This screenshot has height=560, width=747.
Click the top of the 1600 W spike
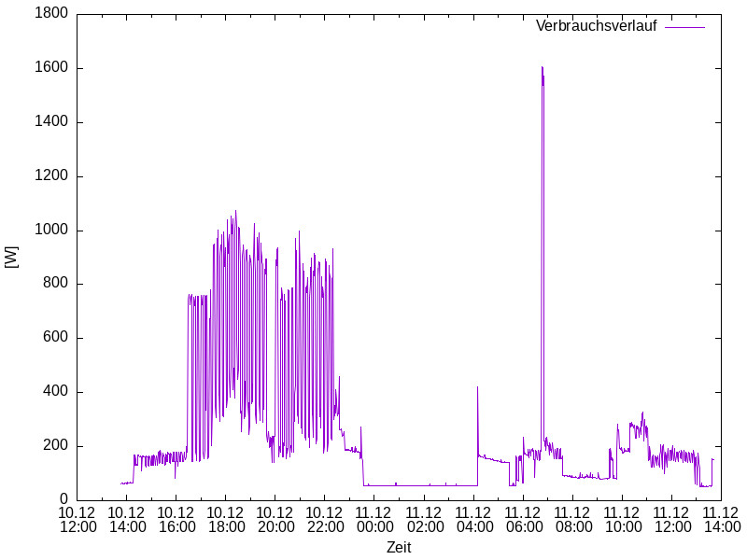click(542, 68)
